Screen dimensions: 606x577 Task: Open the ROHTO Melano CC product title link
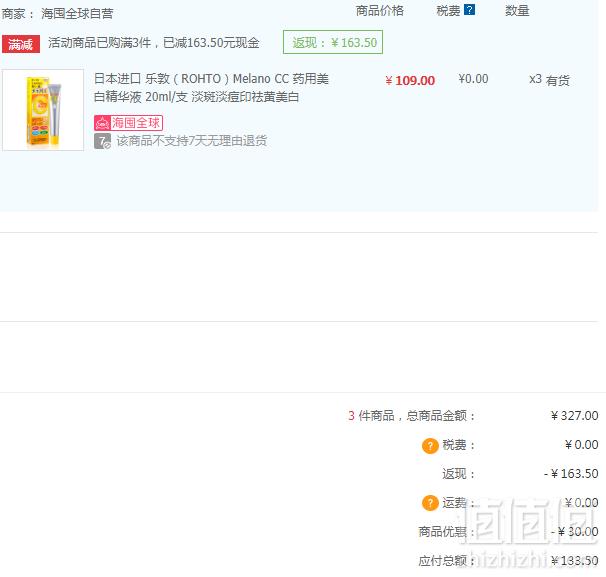click(211, 88)
